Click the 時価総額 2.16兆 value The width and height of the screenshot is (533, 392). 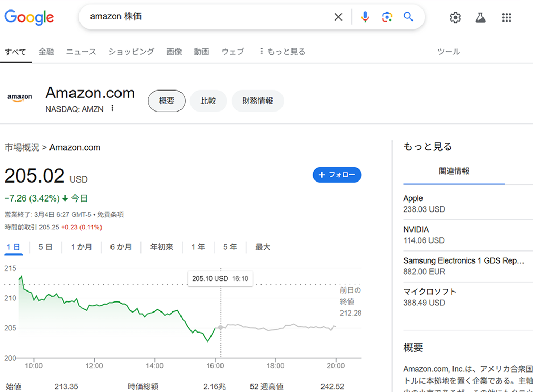[215, 387]
